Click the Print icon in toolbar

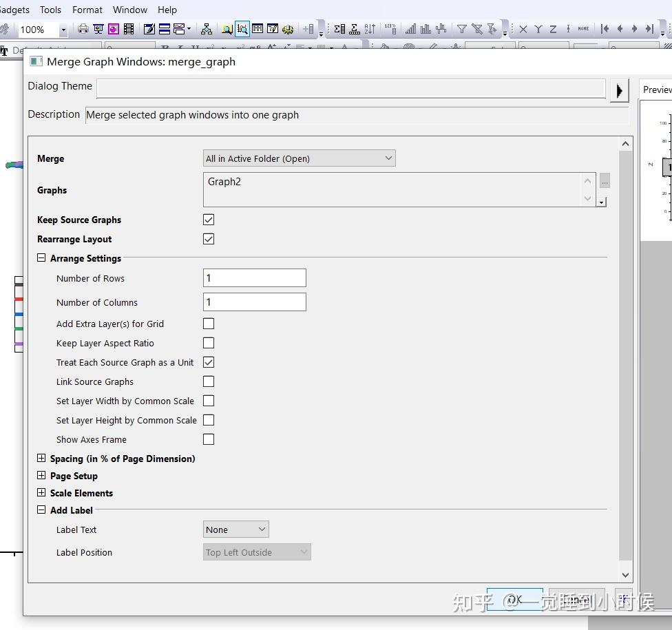(x=83, y=29)
